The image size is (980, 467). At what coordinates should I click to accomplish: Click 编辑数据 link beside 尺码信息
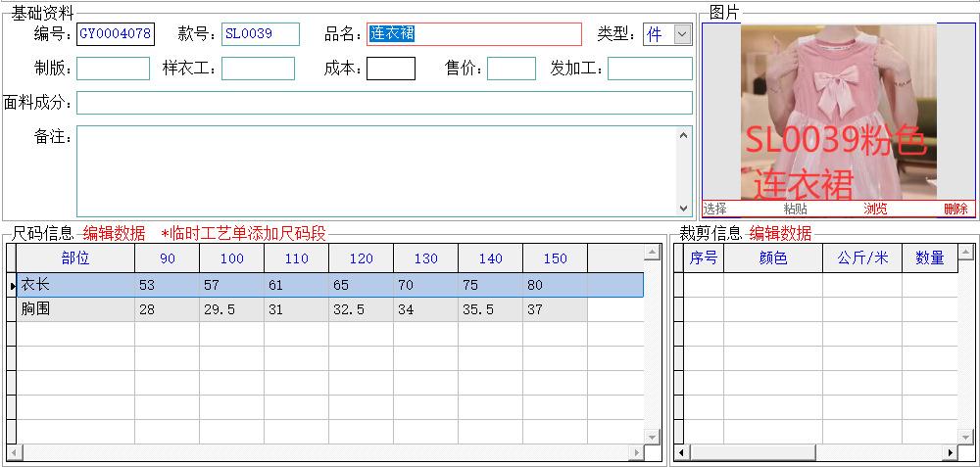coord(114,234)
